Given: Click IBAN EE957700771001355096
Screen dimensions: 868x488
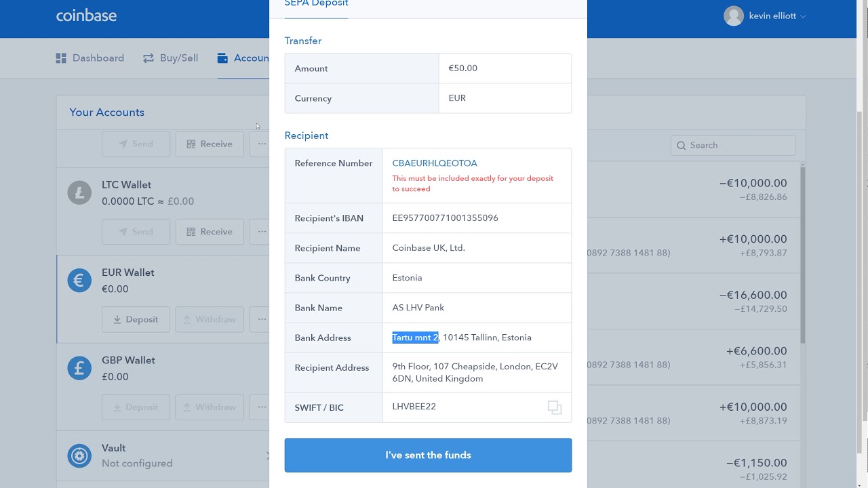Looking at the screenshot, I should pos(446,218).
